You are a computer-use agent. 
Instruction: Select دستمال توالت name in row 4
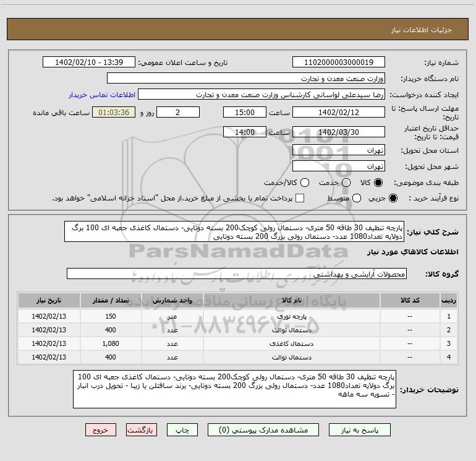(291, 358)
